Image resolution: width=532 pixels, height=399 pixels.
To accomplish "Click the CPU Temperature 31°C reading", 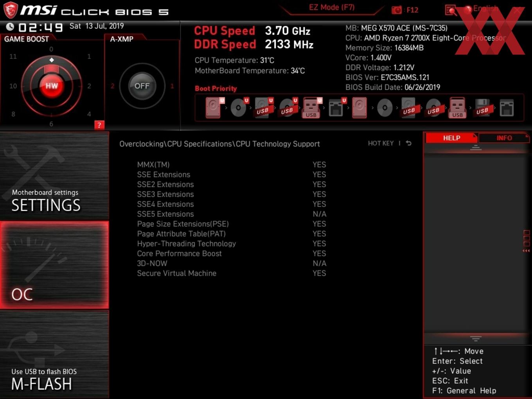I will [x=234, y=60].
